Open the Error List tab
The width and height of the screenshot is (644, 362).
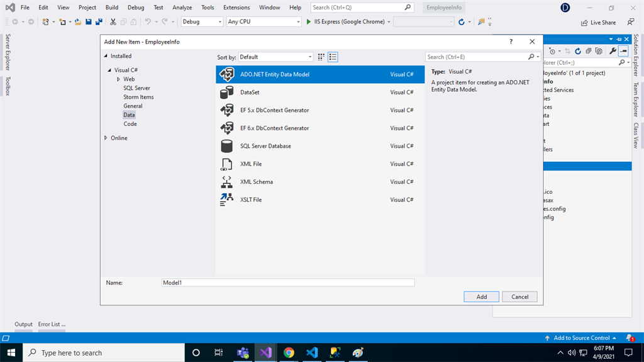point(52,324)
